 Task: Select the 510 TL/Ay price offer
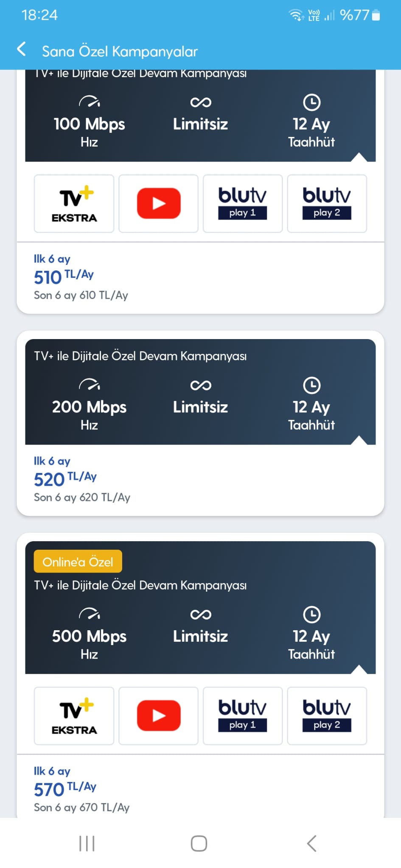[64, 277]
